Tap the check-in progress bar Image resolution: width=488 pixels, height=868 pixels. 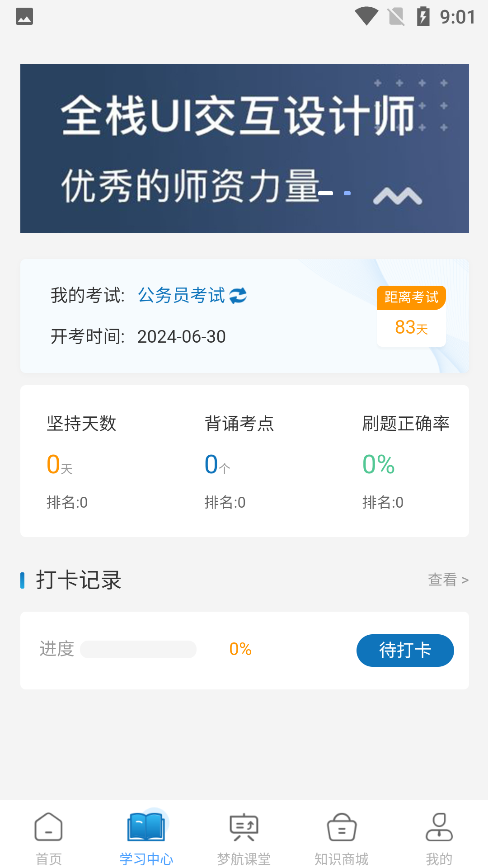(138, 649)
